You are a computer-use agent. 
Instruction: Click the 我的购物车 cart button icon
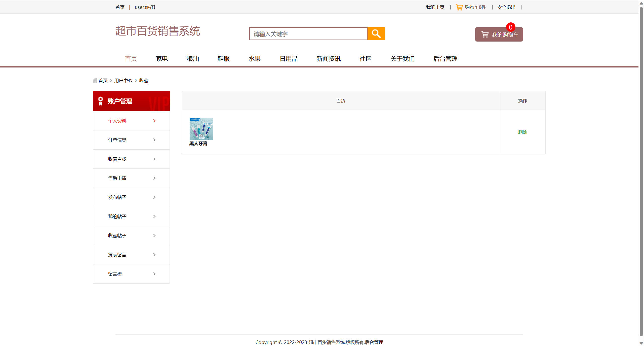click(x=484, y=34)
